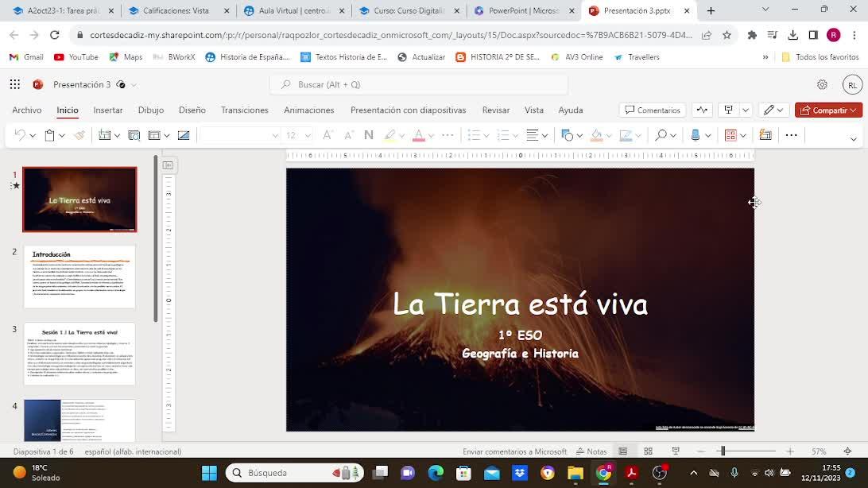868x488 pixels.
Task: Click the increase font size icon
Action: pyautogui.click(x=327, y=135)
